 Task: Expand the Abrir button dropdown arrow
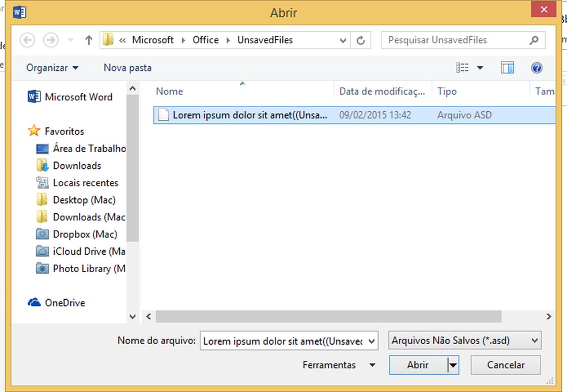tap(453, 365)
